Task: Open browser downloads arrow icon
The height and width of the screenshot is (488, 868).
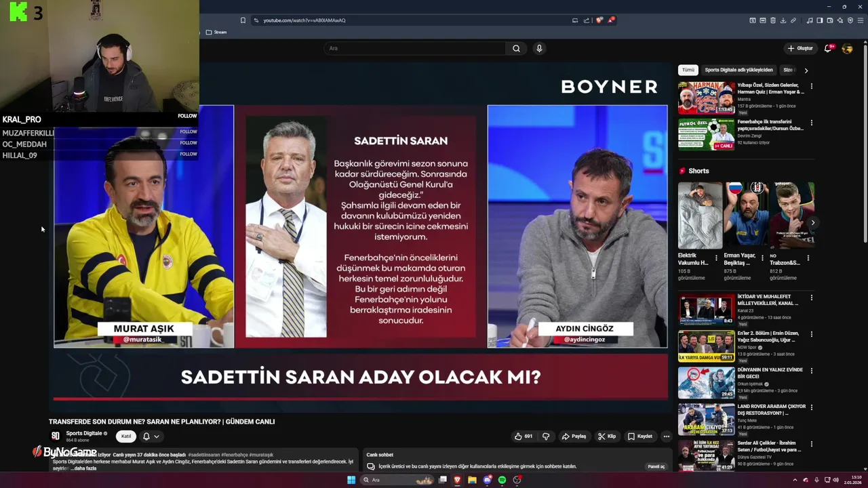Action: [x=783, y=20]
